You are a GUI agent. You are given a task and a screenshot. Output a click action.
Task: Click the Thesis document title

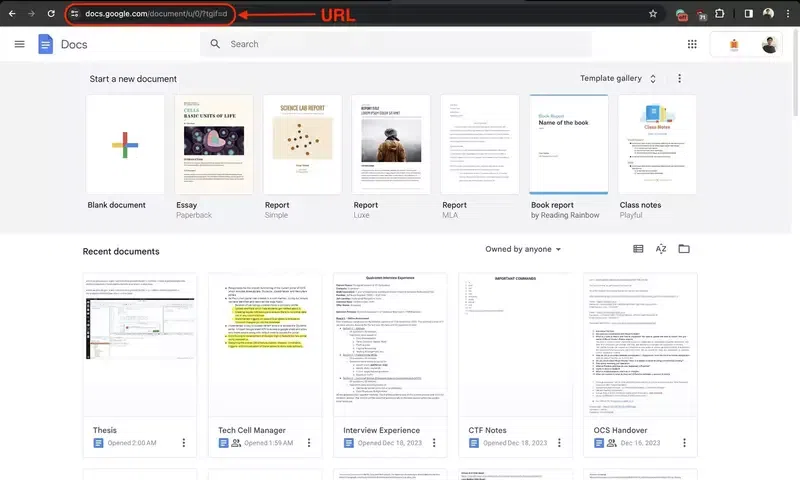pos(105,430)
